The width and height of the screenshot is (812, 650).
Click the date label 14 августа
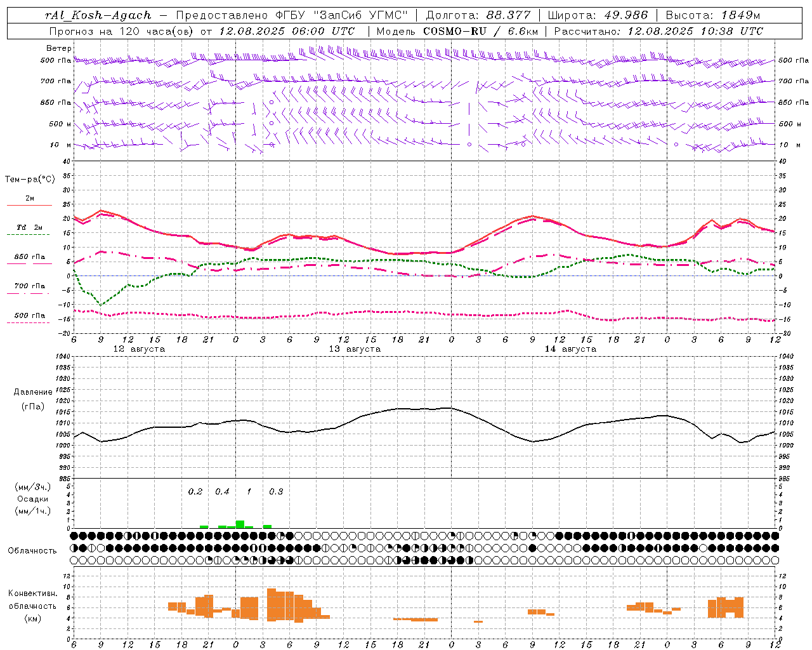(x=570, y=349)
